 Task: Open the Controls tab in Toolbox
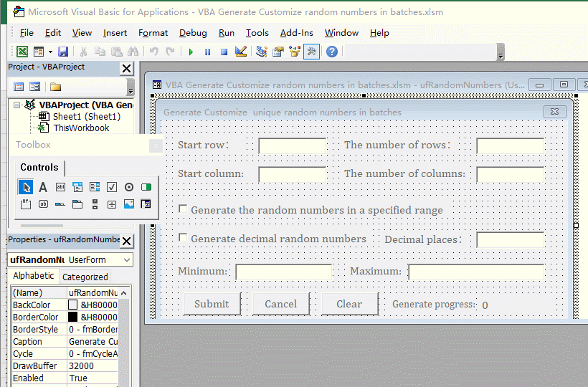point(39,168)
